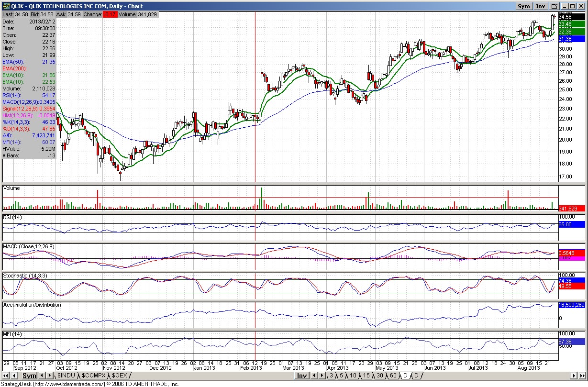Maximize the QLIK chart window

pyautogui.click(x=572, y=6)
